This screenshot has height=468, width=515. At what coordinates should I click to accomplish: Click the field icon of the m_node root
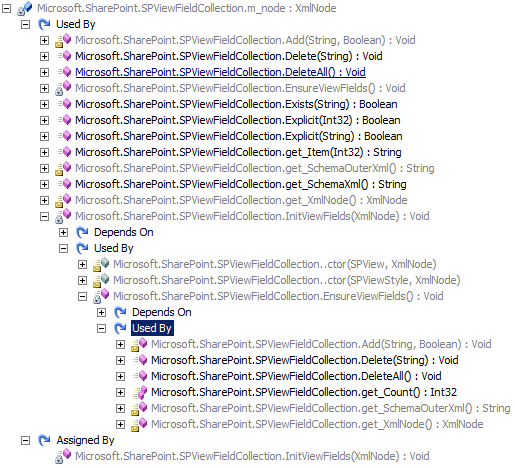coord(25,8)
